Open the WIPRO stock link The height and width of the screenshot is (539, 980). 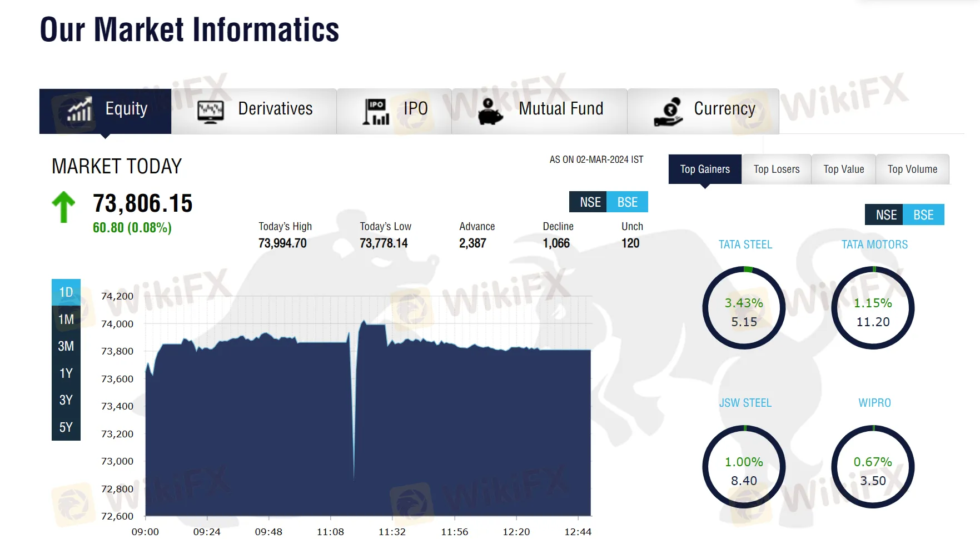pos(874,403)
